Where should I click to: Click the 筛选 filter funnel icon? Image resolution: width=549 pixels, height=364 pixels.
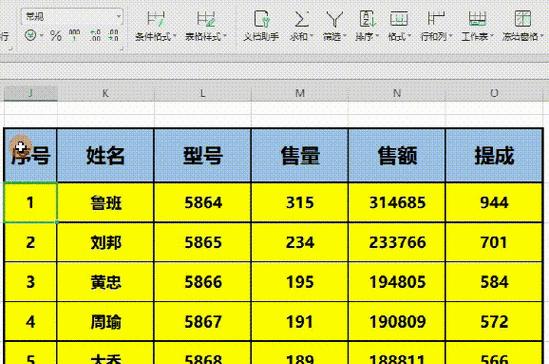[x=334, y=26]
